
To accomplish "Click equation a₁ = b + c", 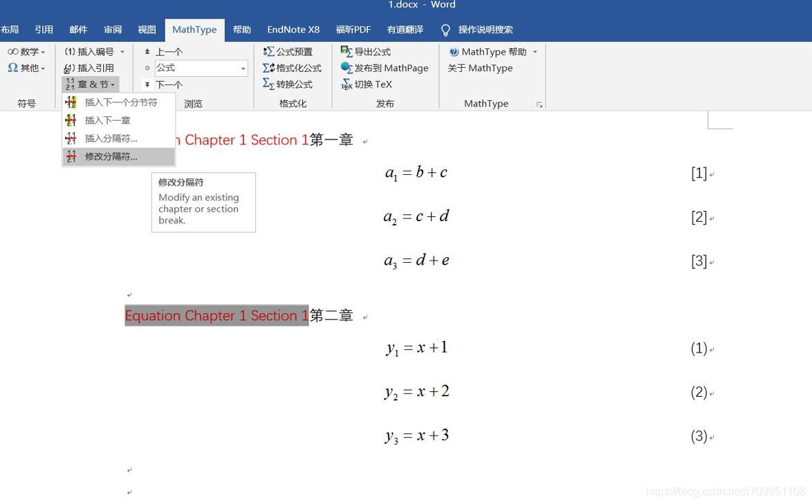I will pos(416,173).
